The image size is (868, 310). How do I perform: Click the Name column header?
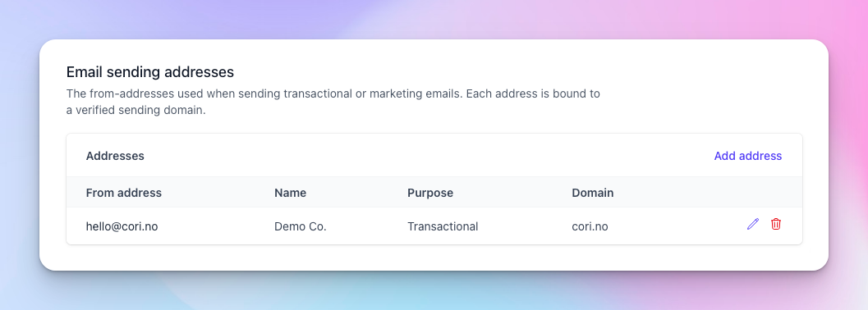click(290, 193)
